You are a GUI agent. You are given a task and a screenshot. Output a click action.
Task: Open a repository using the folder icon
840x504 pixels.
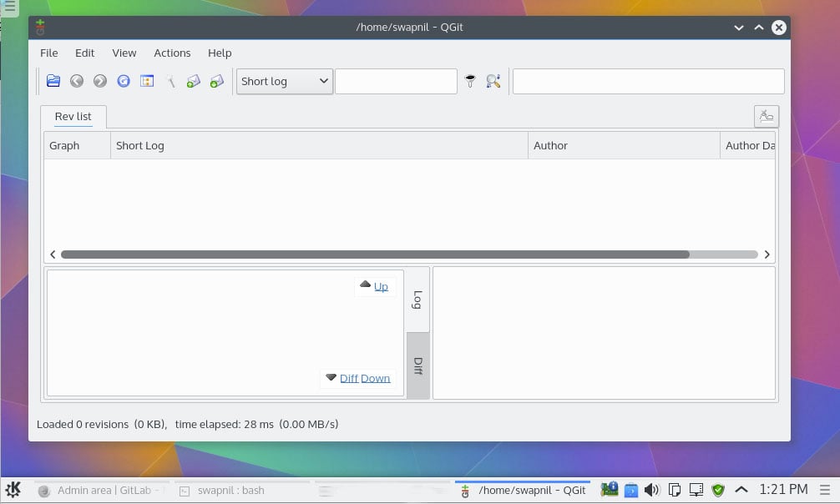coord(53,81)
